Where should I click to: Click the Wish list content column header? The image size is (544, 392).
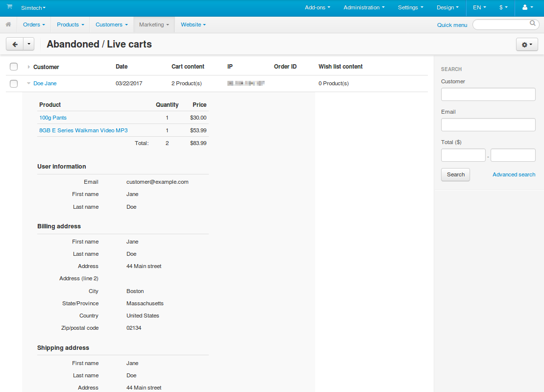[340, 67]
